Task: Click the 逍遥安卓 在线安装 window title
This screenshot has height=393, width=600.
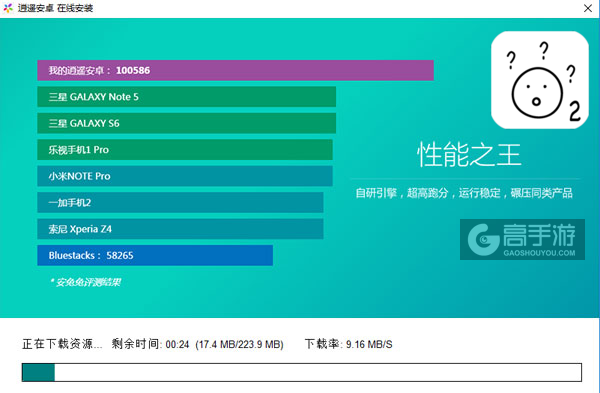Action: coord(55,8)
